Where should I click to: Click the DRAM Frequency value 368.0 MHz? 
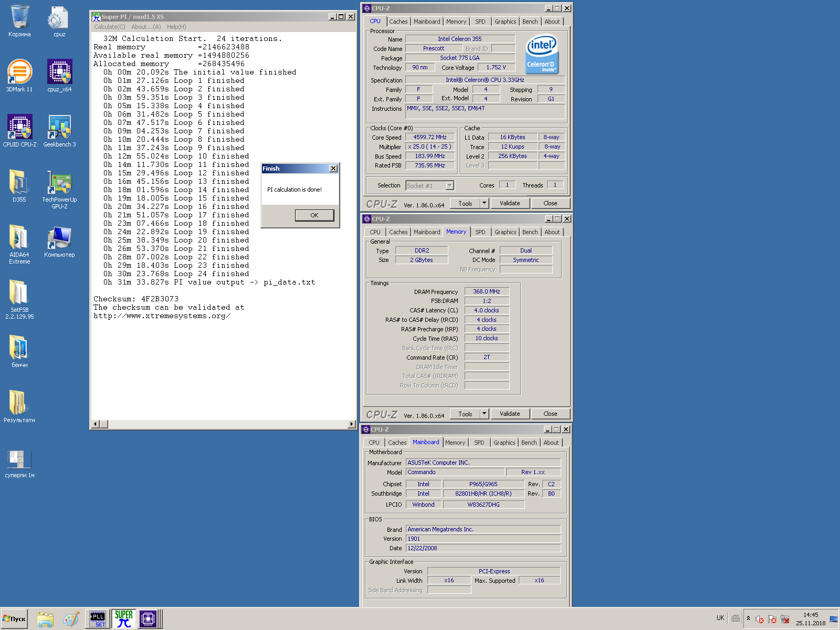pyautogui.click(x=487, y=291)
